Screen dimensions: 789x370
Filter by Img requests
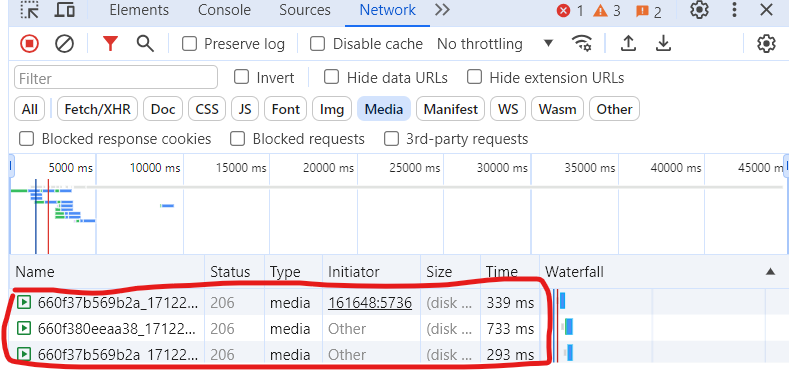[x=332, y=109]
